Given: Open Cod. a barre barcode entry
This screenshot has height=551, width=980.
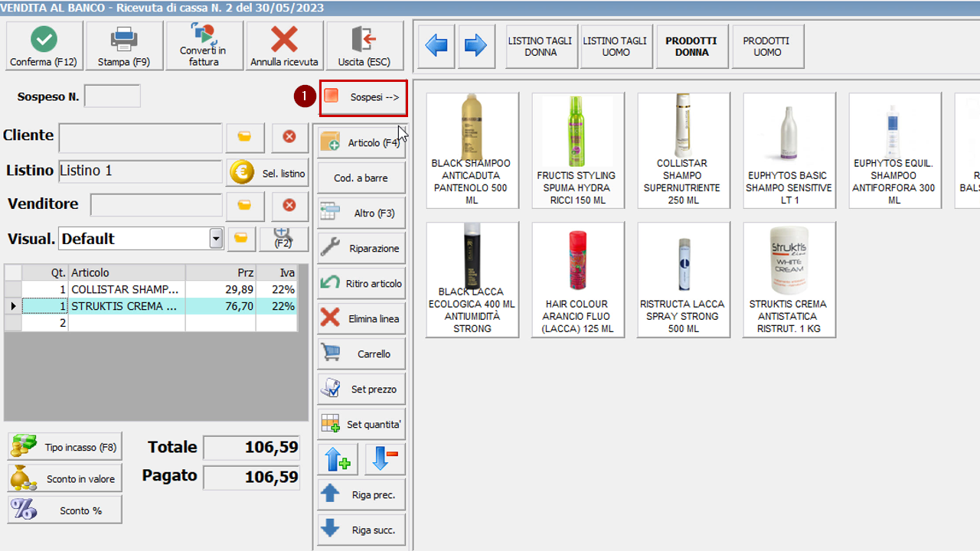Looking at the screenshot, I should 361,178.
